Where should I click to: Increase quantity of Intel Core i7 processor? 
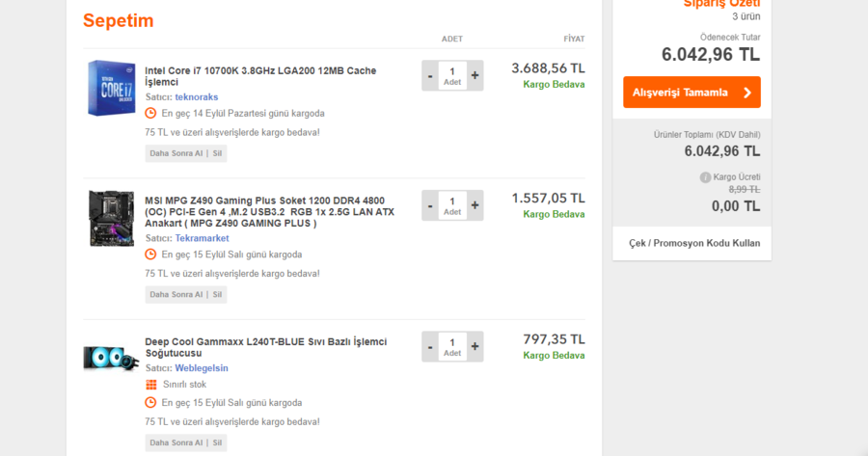(x=475, y=75)
